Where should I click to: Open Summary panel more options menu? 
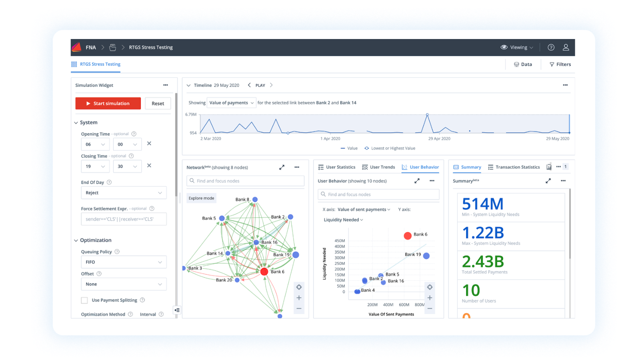(x=563, y=181)
